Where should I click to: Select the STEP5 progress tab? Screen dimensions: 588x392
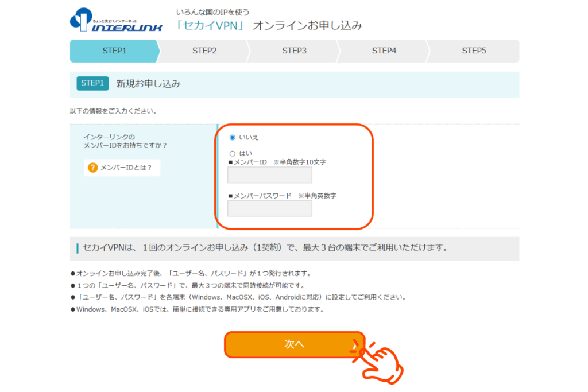coord(474,51)
